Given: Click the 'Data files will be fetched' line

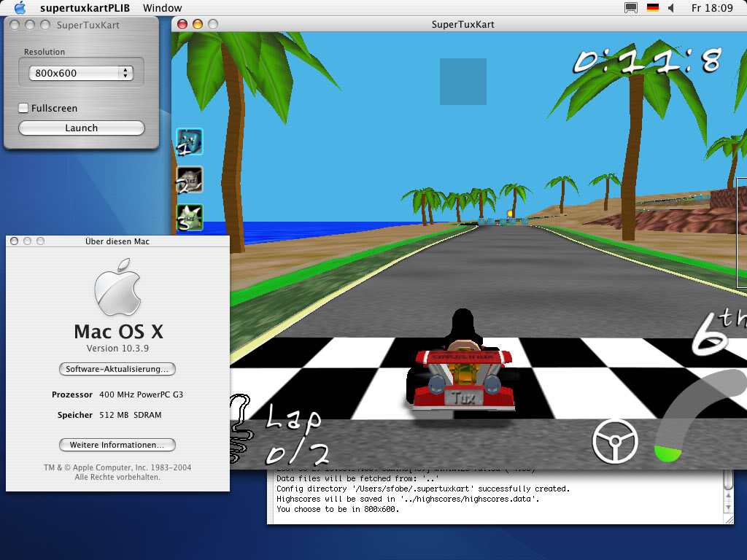Looking at the screenshot, I should [357, 478].
